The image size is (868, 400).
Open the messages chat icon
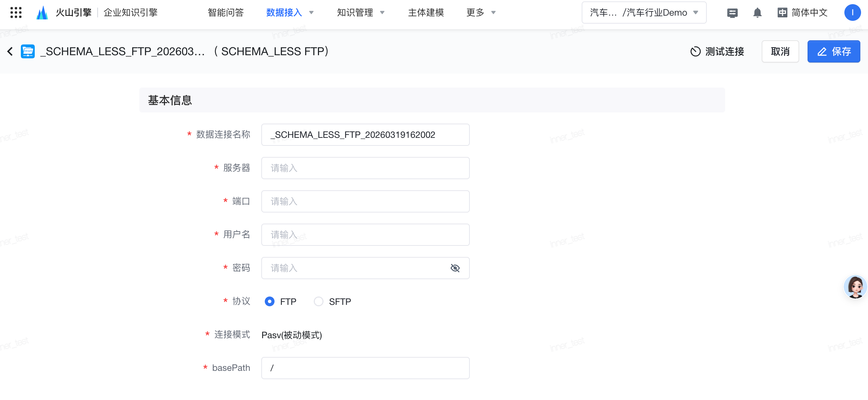point(732,13)
